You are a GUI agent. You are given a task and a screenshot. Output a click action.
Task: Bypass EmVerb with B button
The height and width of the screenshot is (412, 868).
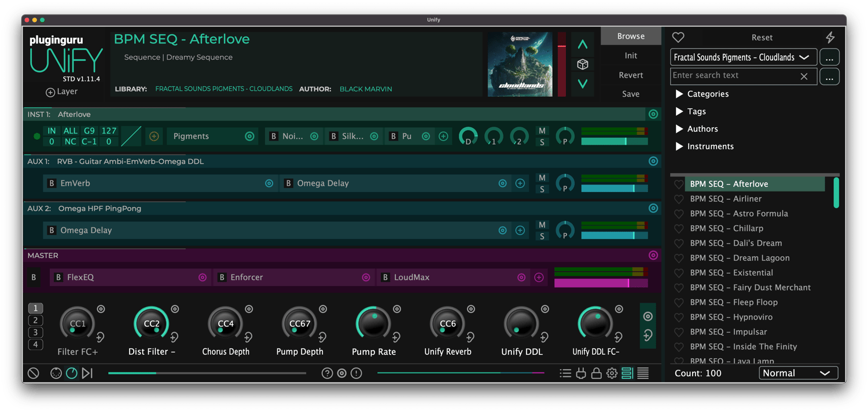(52, 183)
